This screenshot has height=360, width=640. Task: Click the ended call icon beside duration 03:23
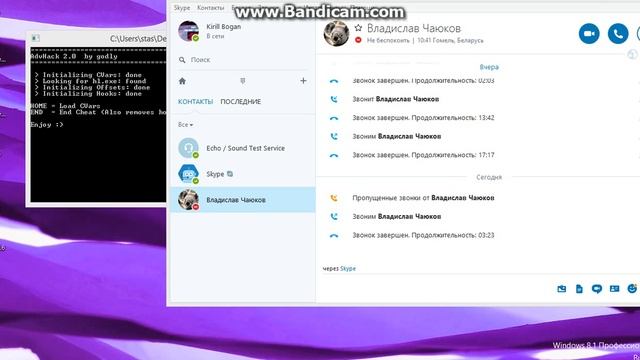coord(334,236)
